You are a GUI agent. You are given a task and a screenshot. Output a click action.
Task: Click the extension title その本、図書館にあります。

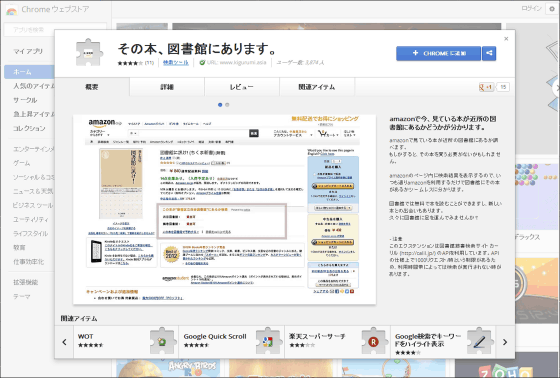coord(197,49)
